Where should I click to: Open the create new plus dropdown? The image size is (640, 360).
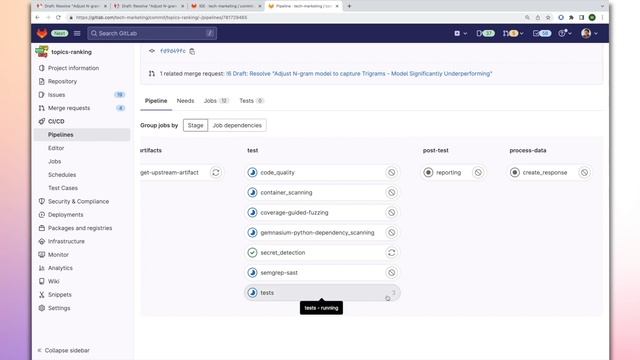click(x=460, y=33)
